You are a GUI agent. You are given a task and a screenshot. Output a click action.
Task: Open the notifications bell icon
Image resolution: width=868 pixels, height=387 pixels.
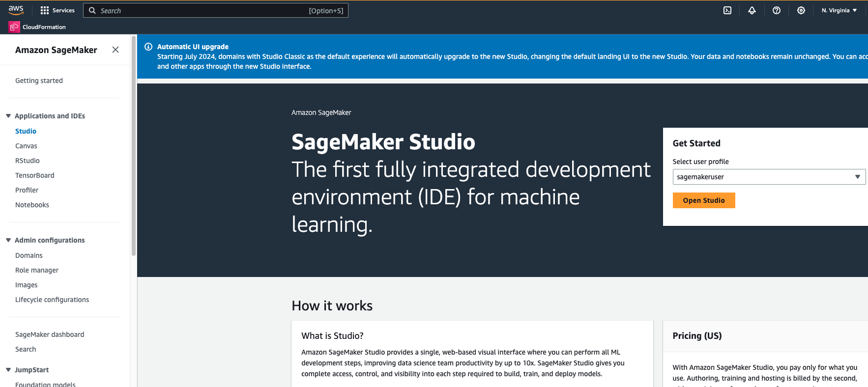(x=752, y=10)
